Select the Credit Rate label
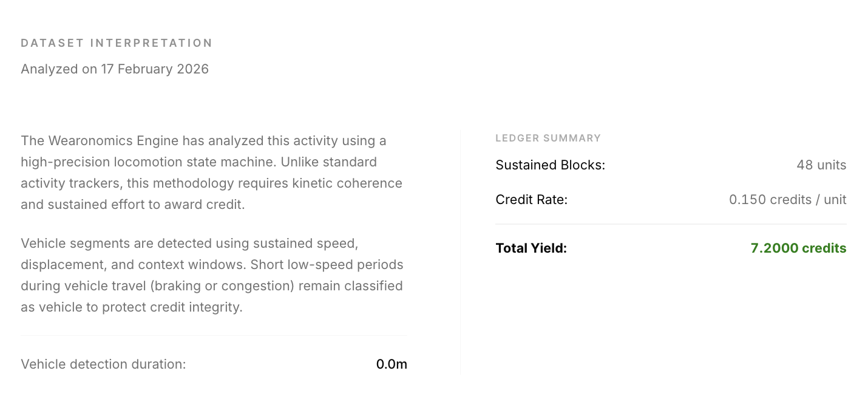 coord(531,200)
